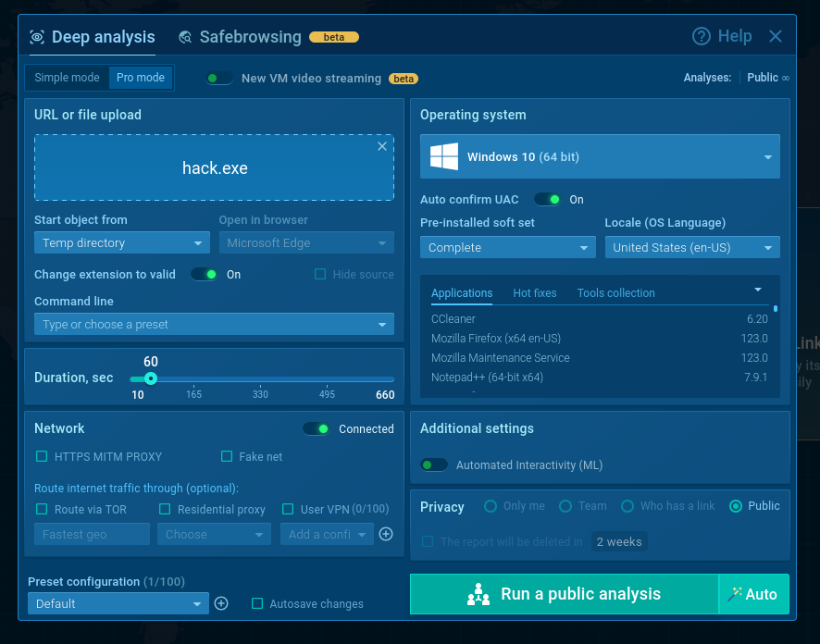Image resolution: width=820 pixels, height=644 pixels.
Task: Enable Automated Interactivity (ML) toggle
Action: pyautogui.click(x=434, y=465)
